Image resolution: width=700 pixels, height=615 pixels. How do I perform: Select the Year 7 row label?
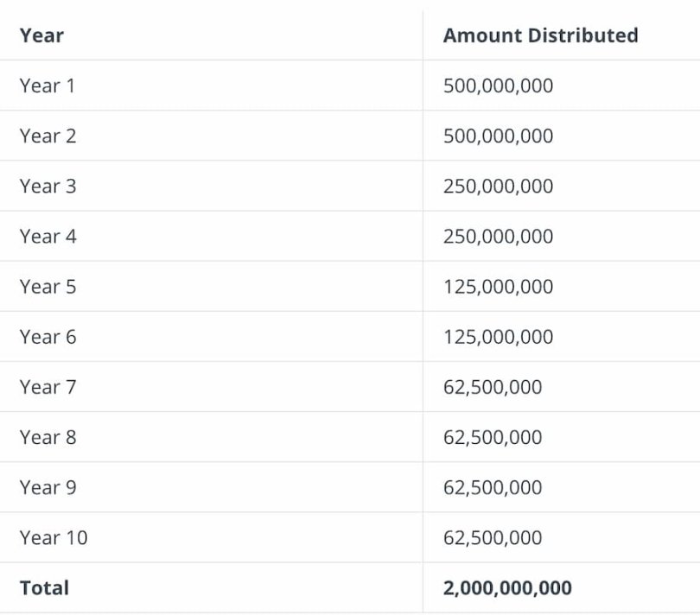pos(48,387)
